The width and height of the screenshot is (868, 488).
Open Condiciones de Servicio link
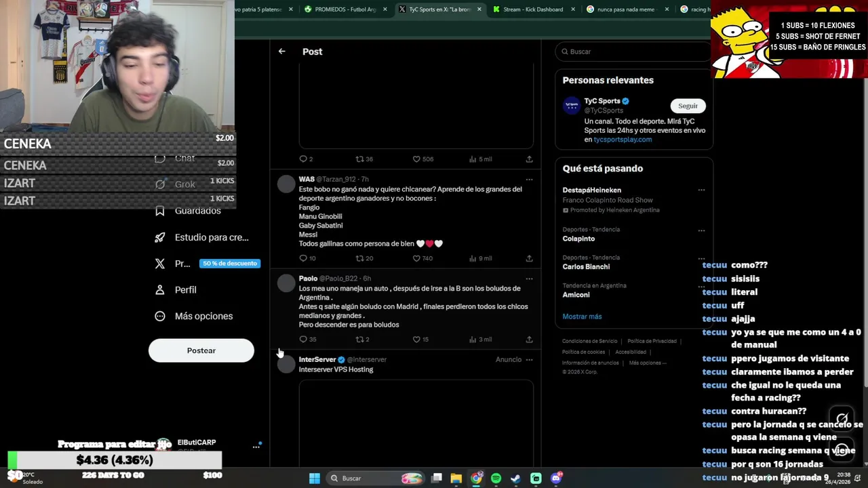(x=590, y=342)
